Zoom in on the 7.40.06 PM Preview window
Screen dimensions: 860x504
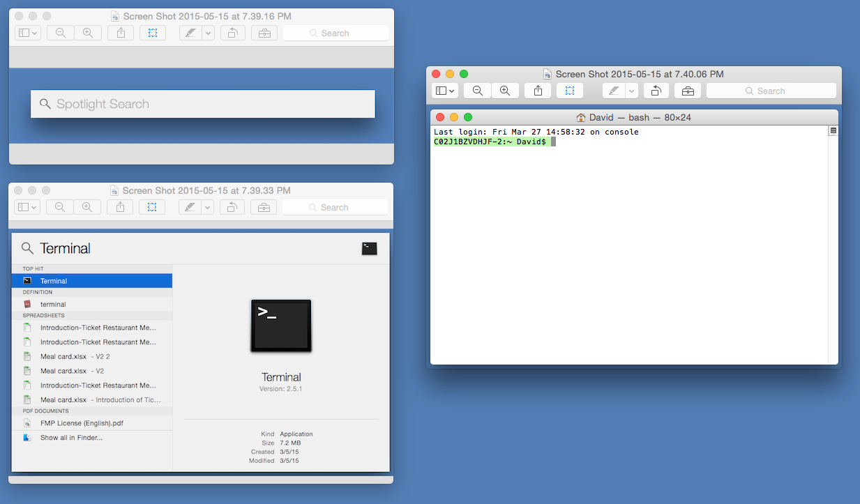[x=505, y=91]
